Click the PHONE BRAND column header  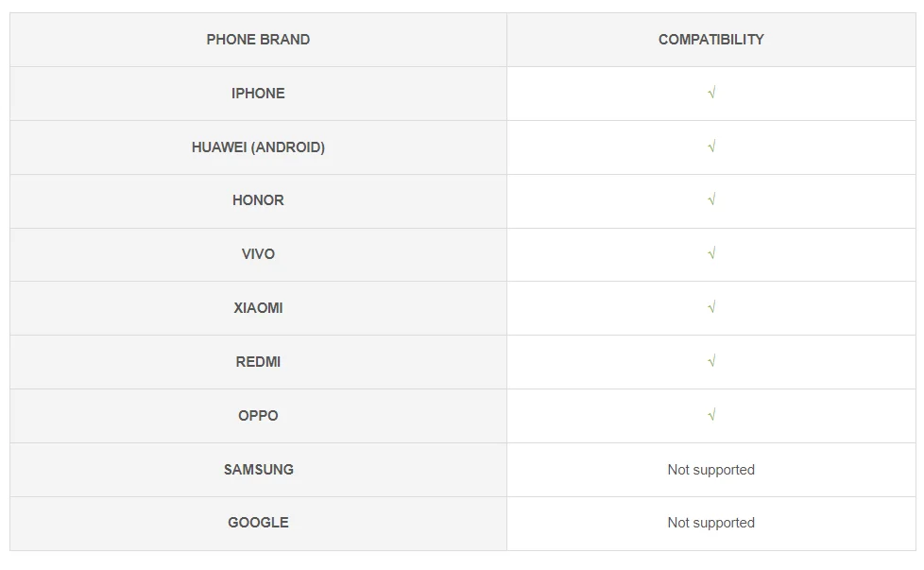coord(258,40)
